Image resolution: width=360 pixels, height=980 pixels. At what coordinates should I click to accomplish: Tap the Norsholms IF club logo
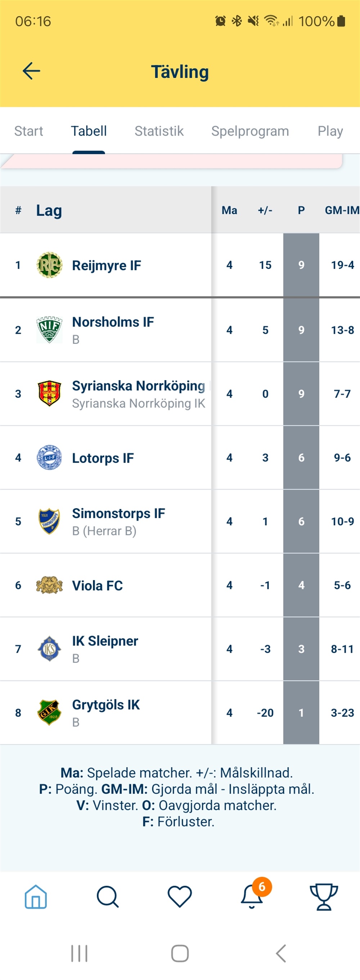point(49,329)
